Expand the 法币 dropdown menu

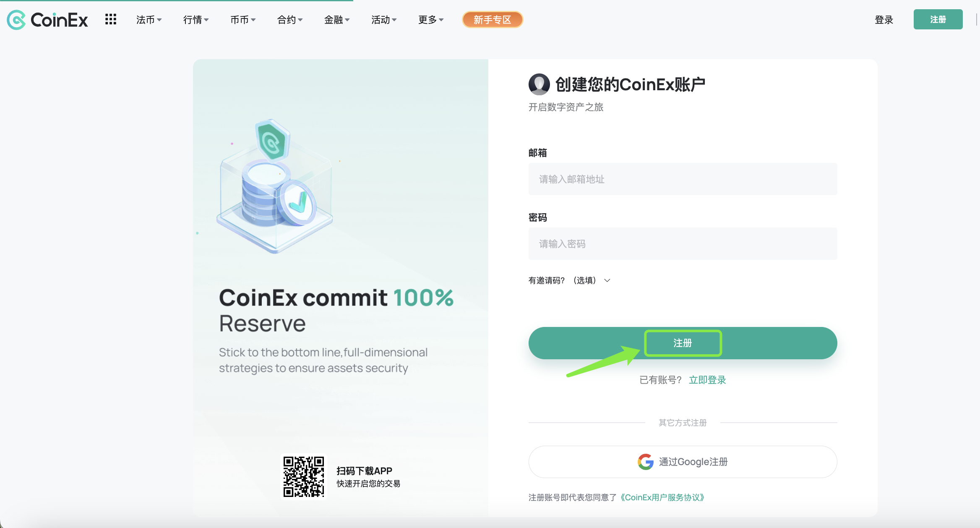(149, 20)
